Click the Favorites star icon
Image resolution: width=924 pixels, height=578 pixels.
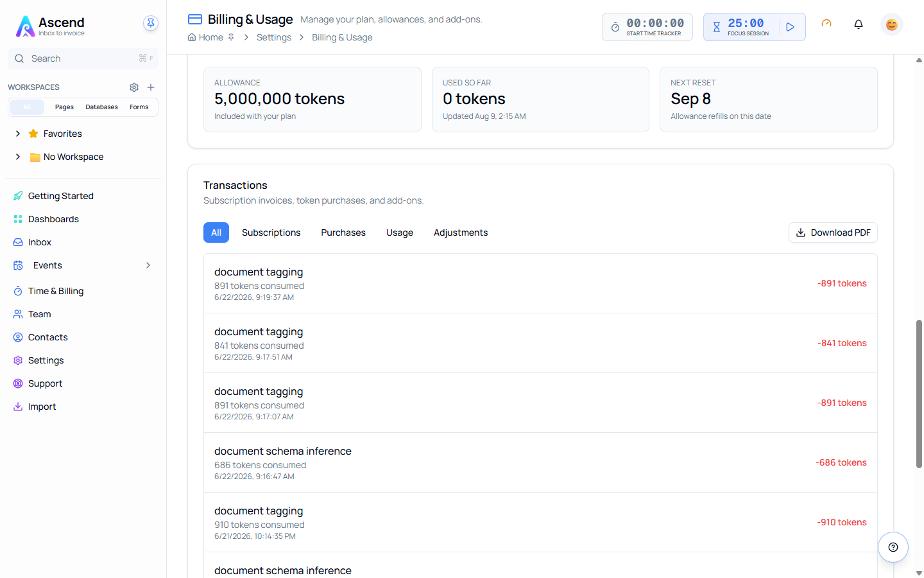(33, 134)
